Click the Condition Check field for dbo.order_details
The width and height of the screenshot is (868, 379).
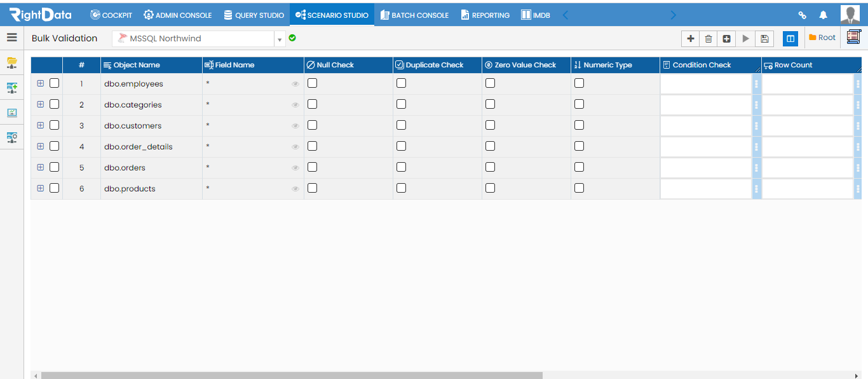(x=706, y=146)
